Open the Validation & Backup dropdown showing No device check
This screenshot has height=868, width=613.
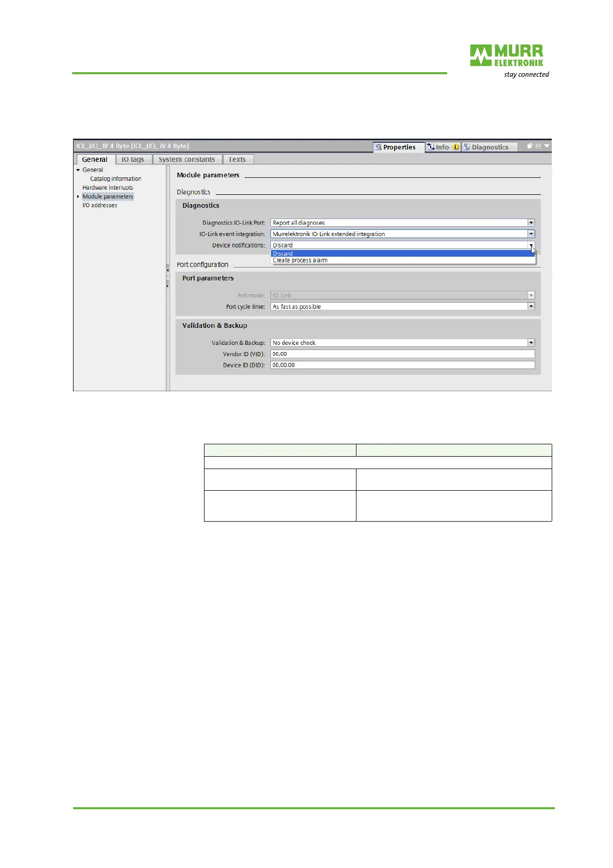pos(531,343)
